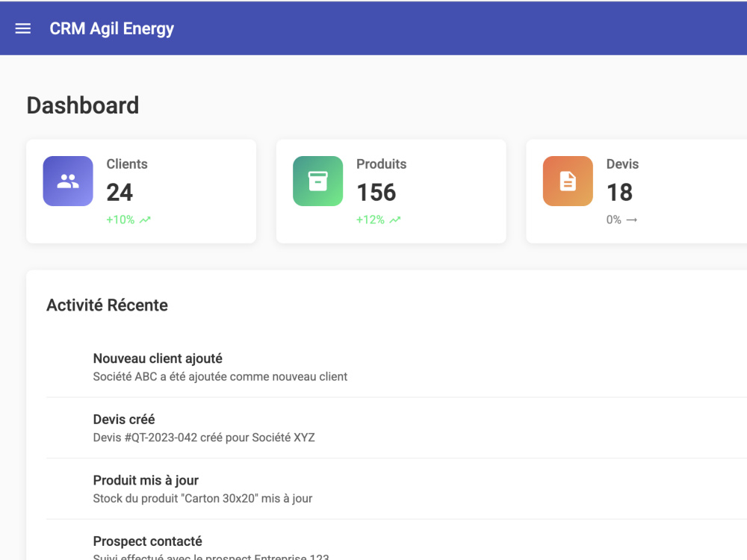Screen dimensions: 747x560
Task: Click the Activité Récente section heading
Action: [x=107, y=305]
